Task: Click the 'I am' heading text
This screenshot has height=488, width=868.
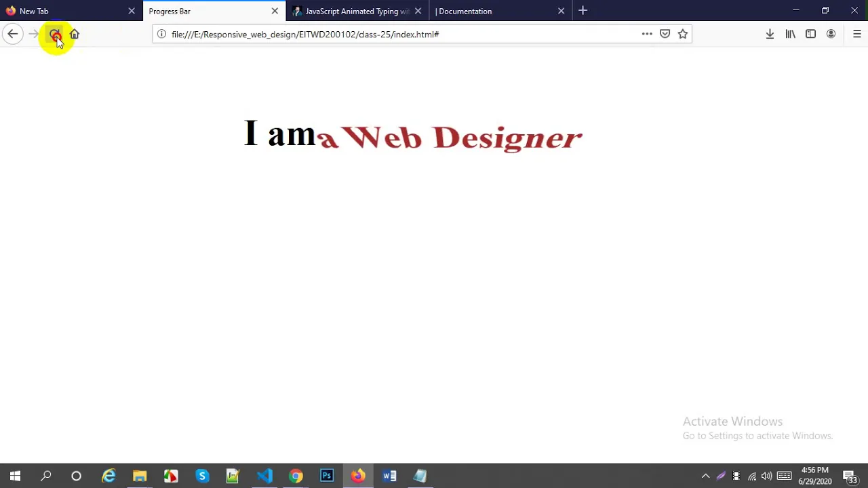Action: tap(279, 134)
